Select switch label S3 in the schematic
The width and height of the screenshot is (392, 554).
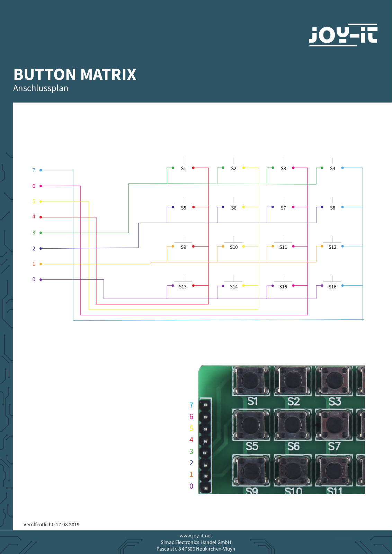[x=283, y=169]
